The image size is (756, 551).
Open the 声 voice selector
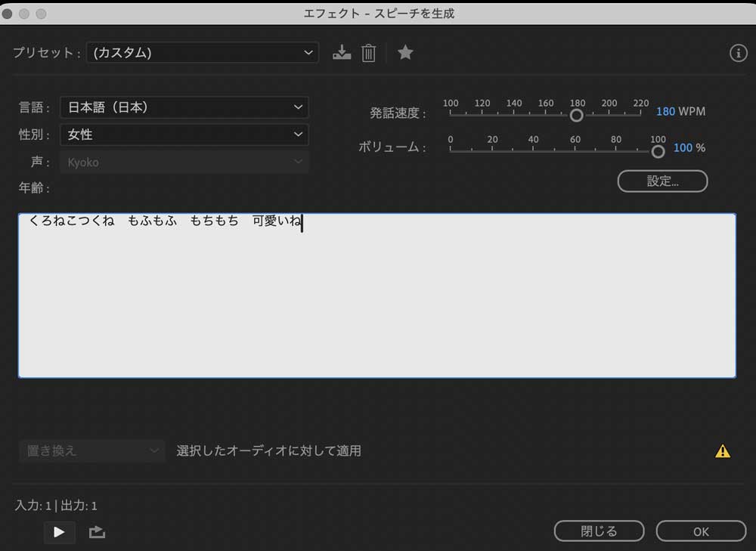pos(184,162)
